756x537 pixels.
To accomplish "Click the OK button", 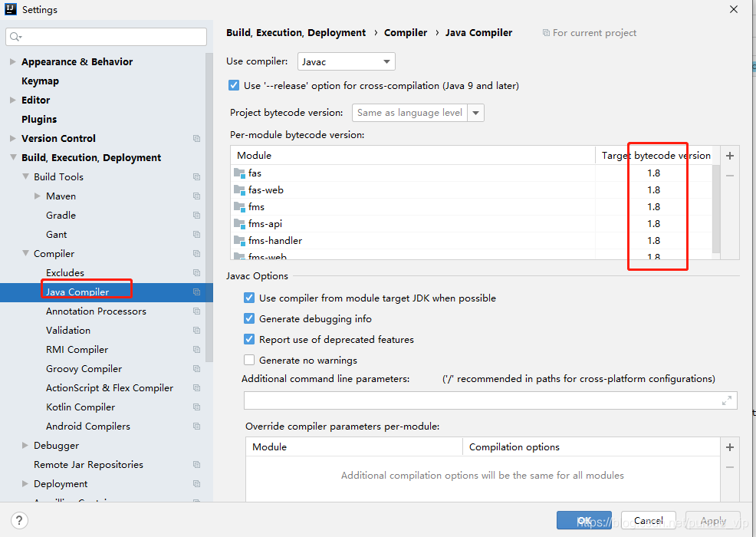I will [583, 520].
